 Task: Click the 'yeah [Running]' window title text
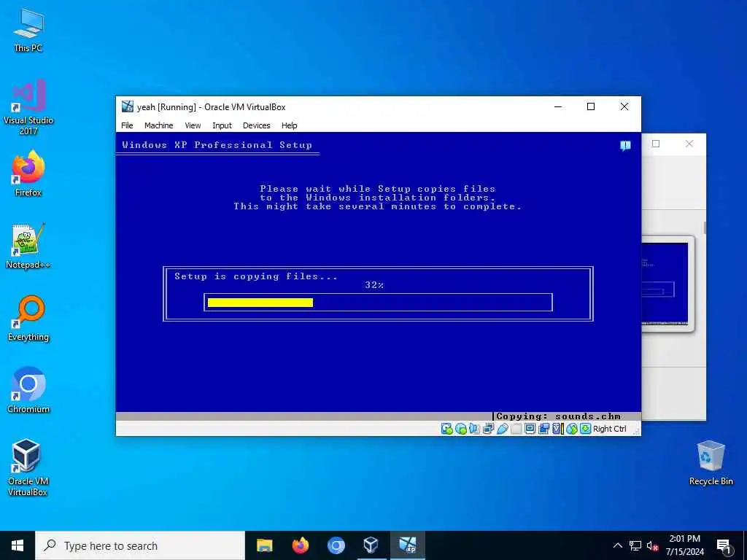[x=211, y=107]
